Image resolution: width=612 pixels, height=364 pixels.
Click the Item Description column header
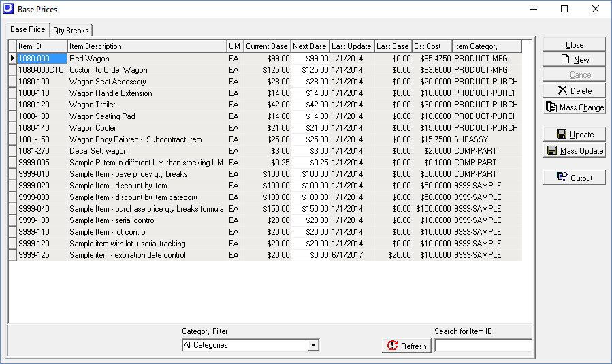coord(147,46)
